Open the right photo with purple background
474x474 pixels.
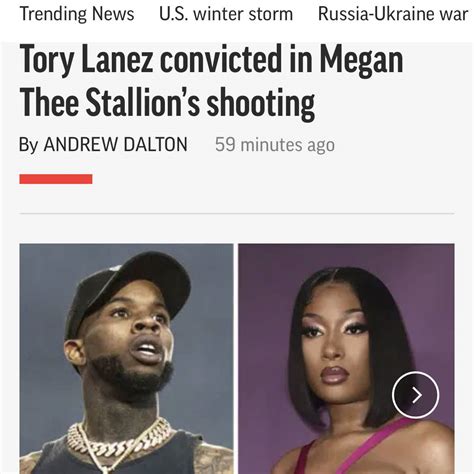click(x=346, y=359)
